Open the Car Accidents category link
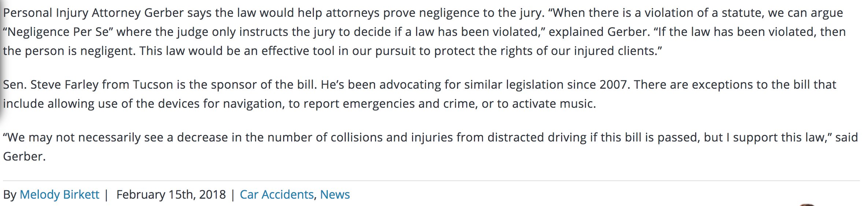868x206 pixels. 277,195
